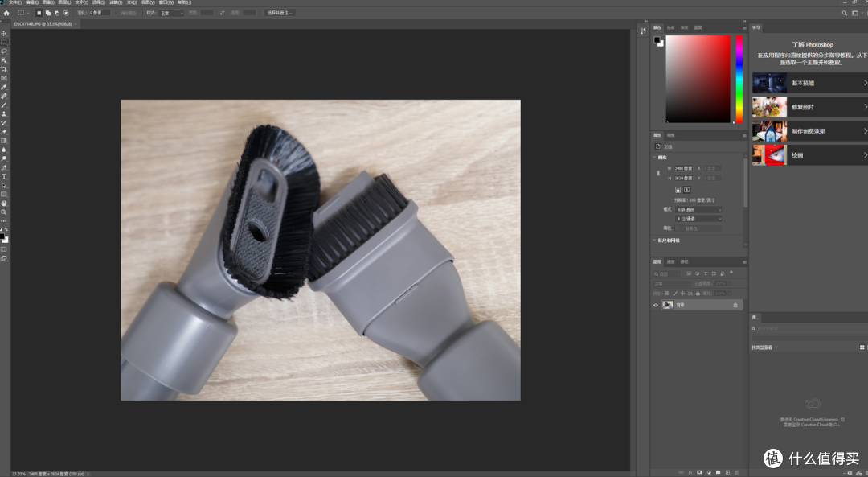Select the Dodge tool
The width and height of the screenshot is (868, 477).
4,158
